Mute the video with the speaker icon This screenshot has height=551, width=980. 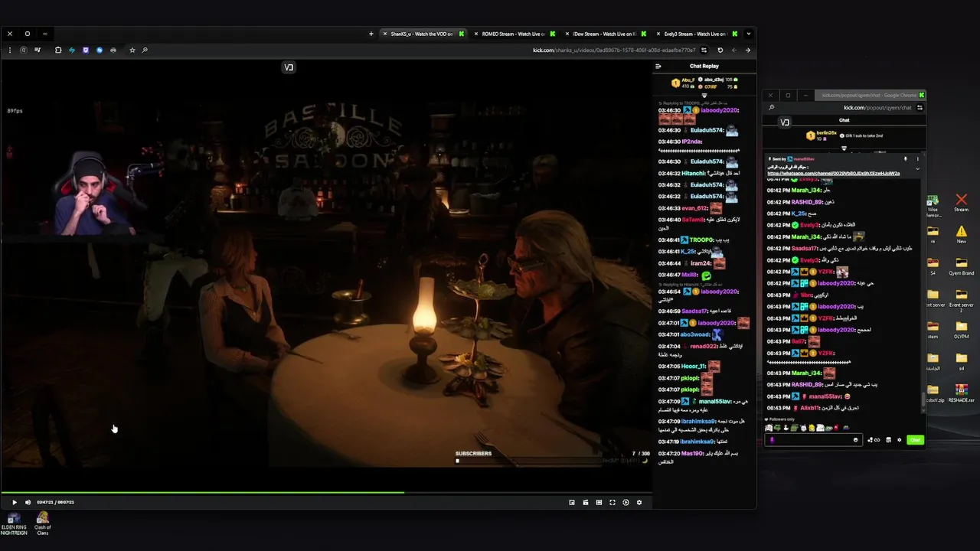pyautogui.click(x=28, y=502)
